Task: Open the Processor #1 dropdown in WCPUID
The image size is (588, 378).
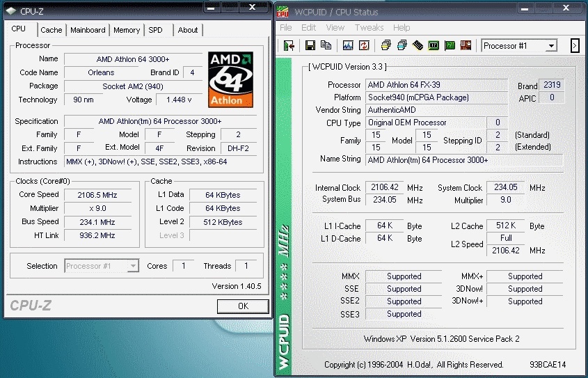Action: (x=520, y=46)
